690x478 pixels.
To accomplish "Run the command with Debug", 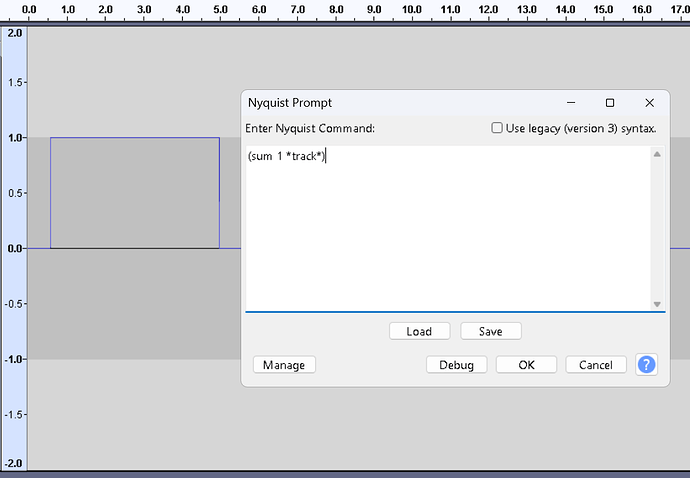I will tap(456, 365).
